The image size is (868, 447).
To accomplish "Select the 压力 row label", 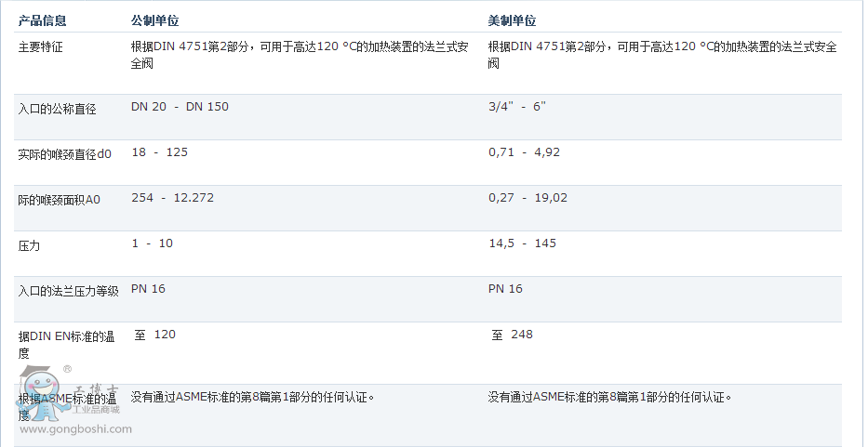I will [29, 245].
